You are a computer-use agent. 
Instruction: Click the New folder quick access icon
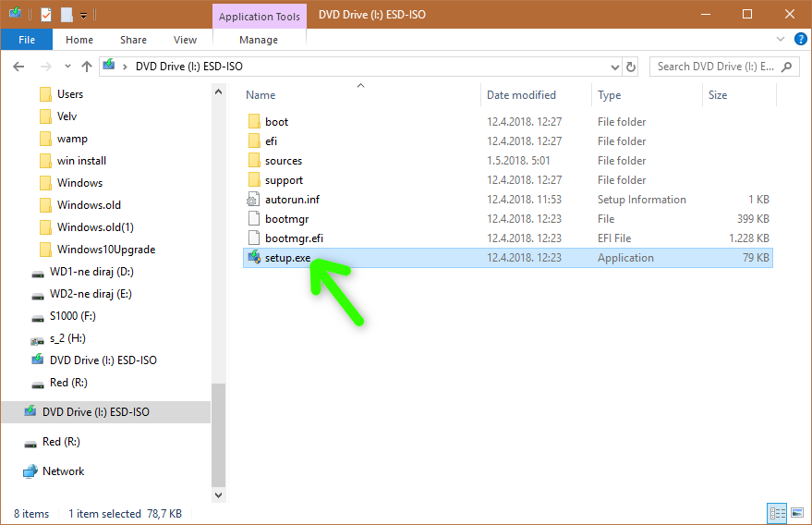tap(67, 15)
